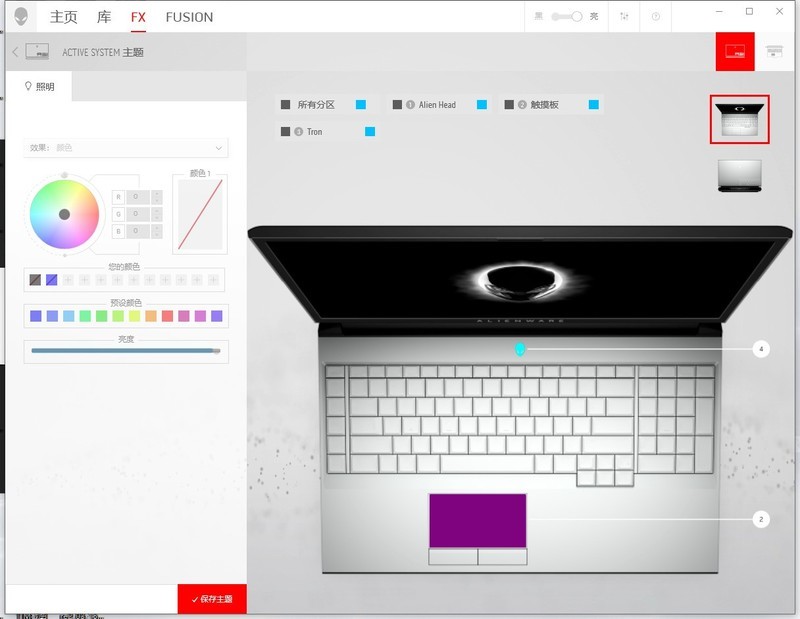Select the rear-view laptop thumbnail
The width and height of the screenshot is (800, 619).
click(x=739, y=176)
